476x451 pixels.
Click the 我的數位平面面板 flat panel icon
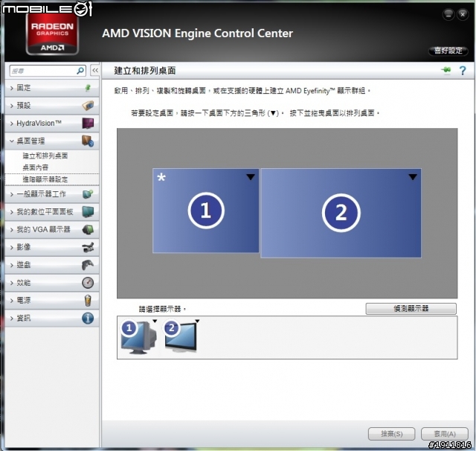[x=88, y=211]
